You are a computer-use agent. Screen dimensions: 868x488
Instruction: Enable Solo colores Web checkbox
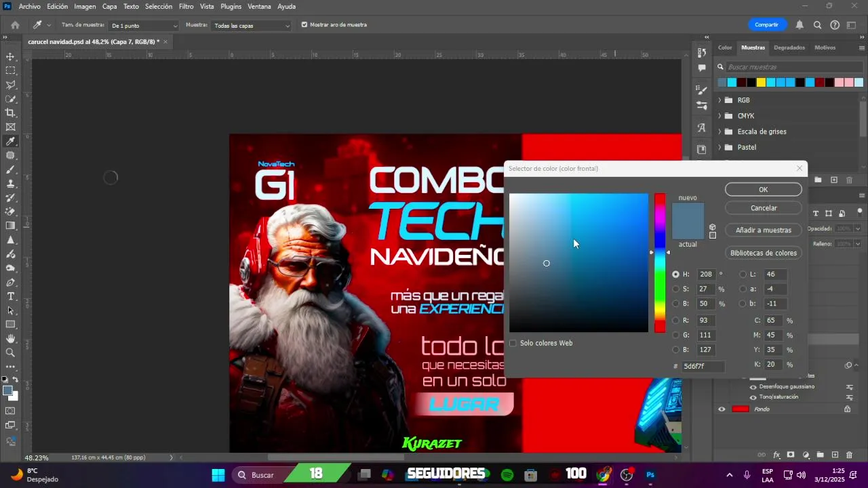click(x=513, y=343)
